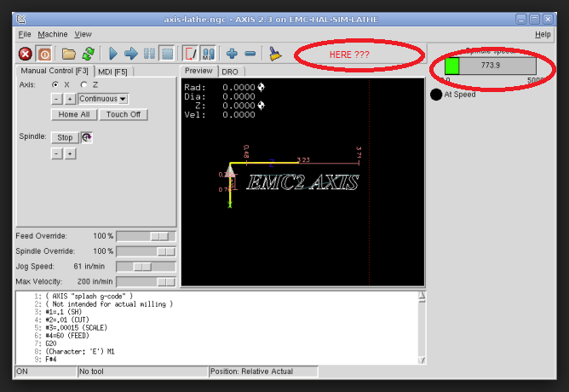569x392 pixels.
Task: Click the app icon in title bar
Action: click(21, 20)
